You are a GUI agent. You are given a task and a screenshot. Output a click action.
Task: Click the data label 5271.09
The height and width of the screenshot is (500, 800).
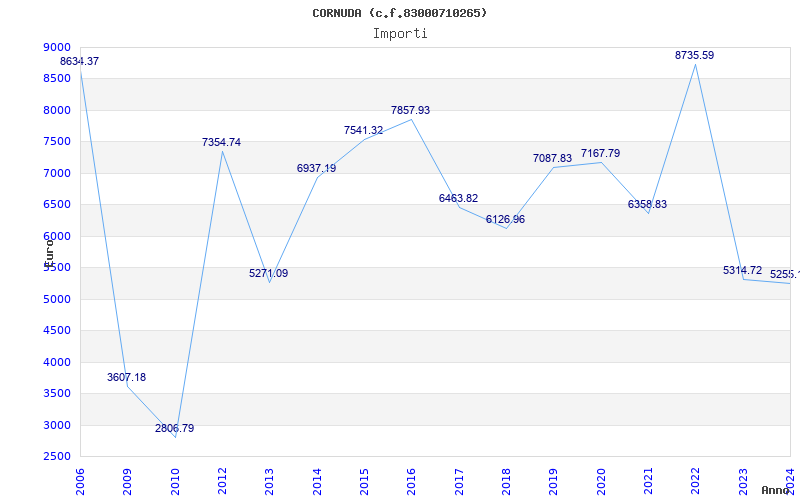click(268, 273)
